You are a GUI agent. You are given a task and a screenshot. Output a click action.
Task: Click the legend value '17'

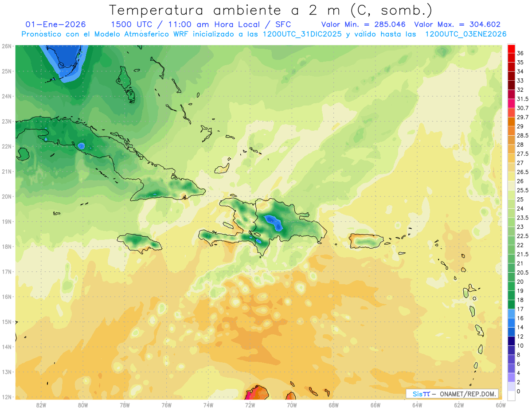520,309
